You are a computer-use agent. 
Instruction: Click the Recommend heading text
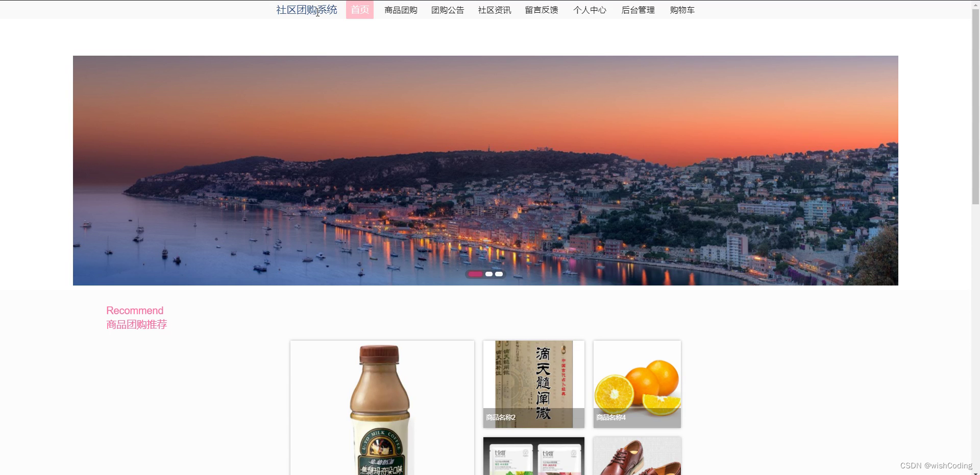[x=135, y=311]
